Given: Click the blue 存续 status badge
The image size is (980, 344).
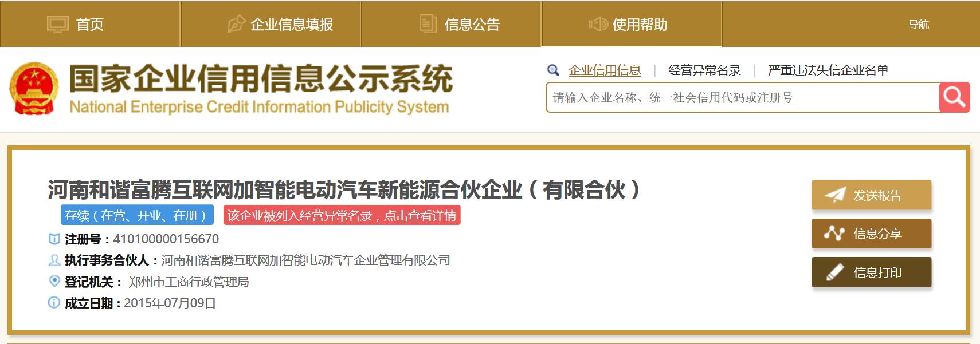Looking at the screenshot, I should click(x=137, y=215).
